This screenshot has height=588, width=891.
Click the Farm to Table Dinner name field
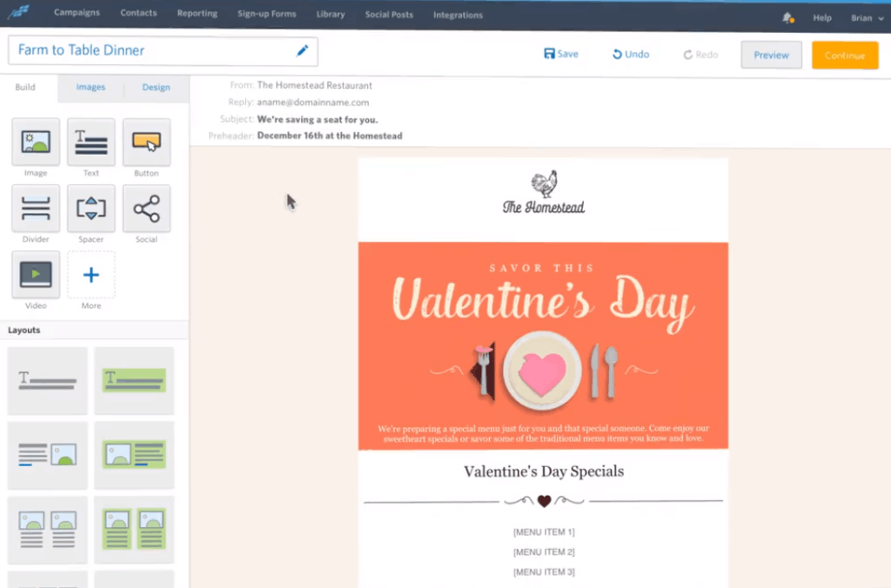163,50
